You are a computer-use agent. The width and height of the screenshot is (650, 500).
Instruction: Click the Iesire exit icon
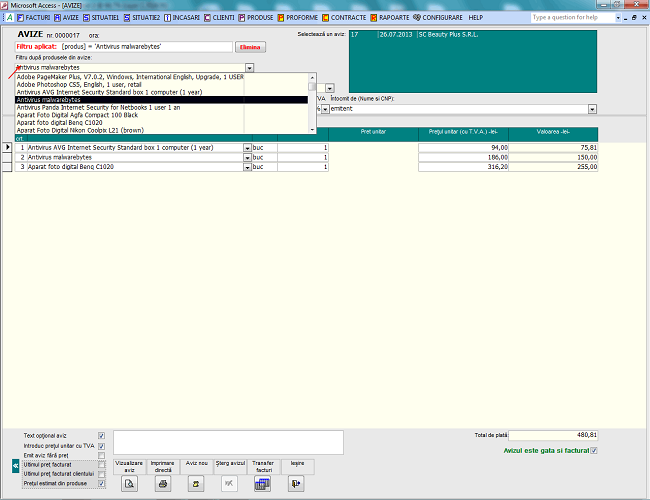[296, 483]
